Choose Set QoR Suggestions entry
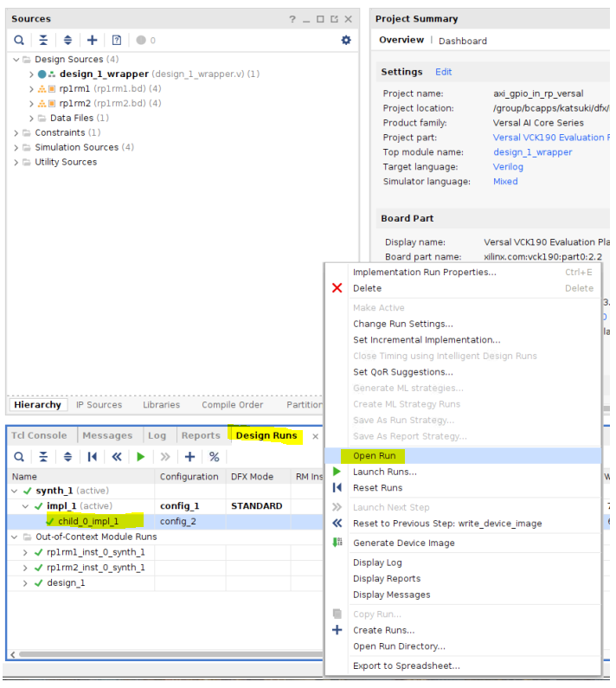This screenshot has height=688, width=616. click(463, 372)
